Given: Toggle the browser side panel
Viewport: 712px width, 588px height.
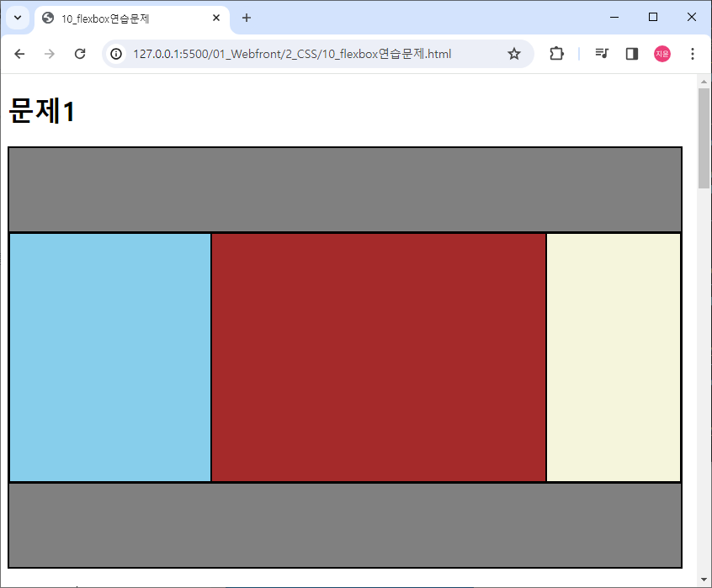Looking at the screenshot, I should pos(632,54).
